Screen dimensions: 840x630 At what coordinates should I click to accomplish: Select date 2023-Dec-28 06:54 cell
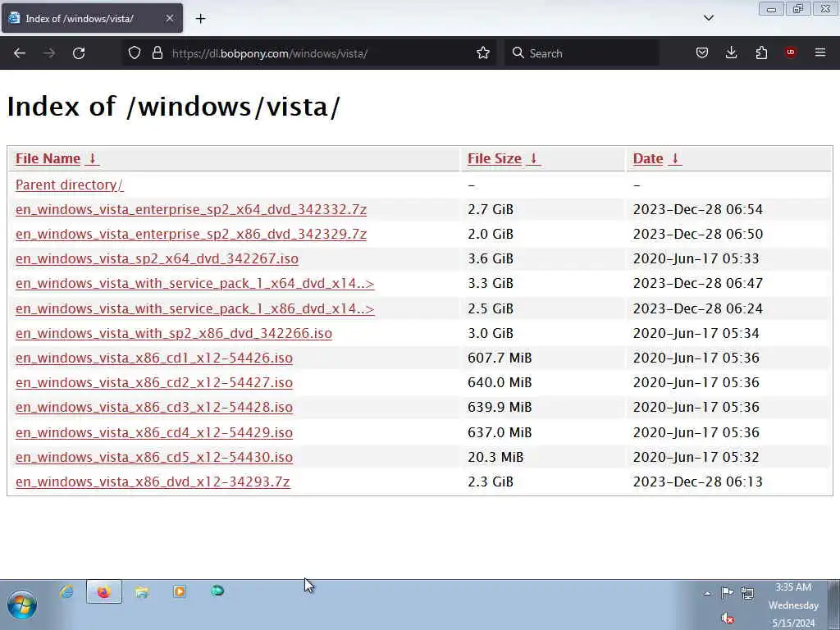697,209
